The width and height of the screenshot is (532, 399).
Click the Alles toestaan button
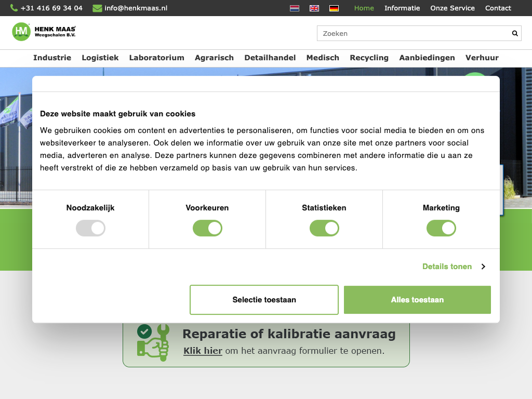pyautogui.click(x=417, y=300)
